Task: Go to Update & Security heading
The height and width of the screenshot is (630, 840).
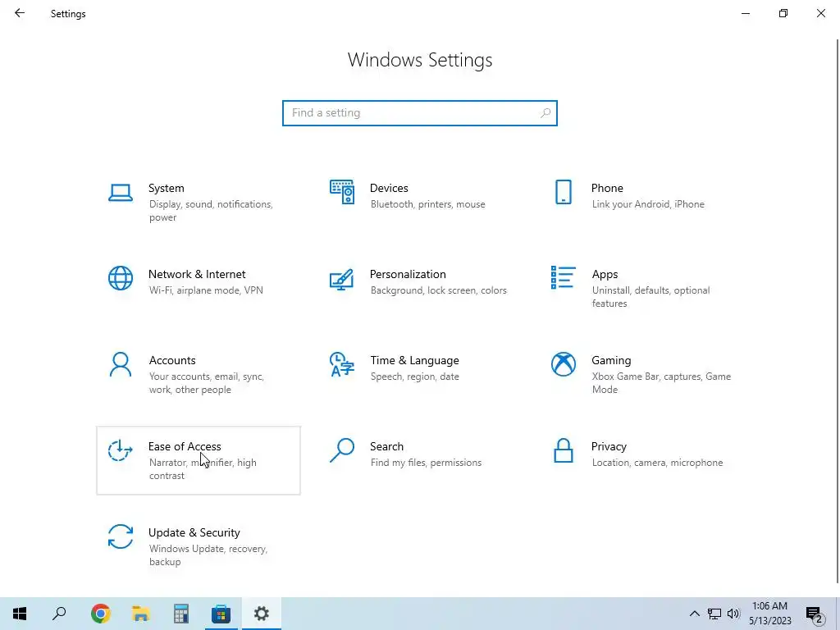Action: 194,532
